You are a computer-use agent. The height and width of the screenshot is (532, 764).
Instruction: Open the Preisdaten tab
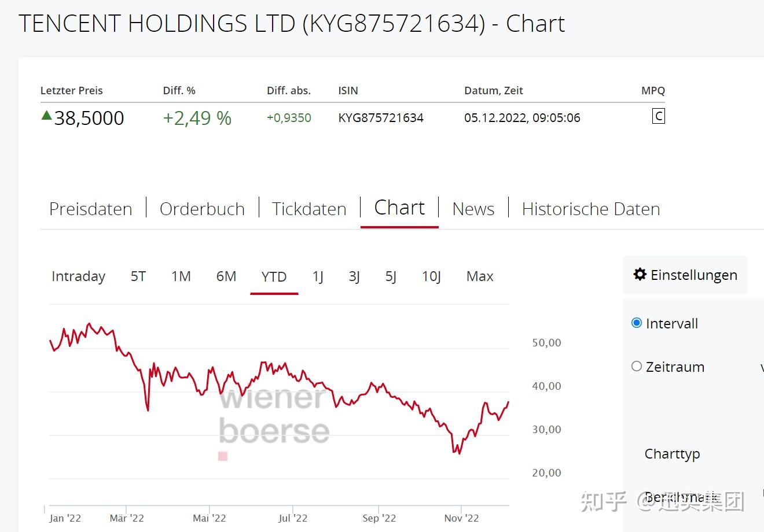coord(91,209)
